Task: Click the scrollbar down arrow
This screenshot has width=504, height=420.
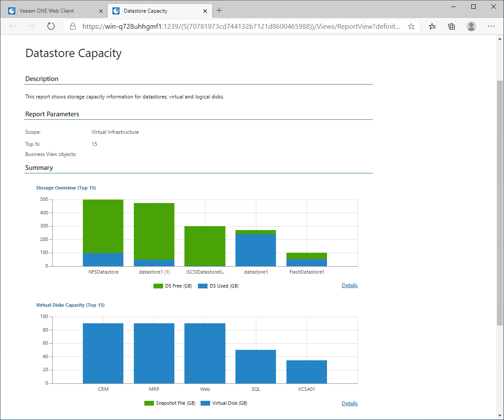Action: [x=500, y=415]
